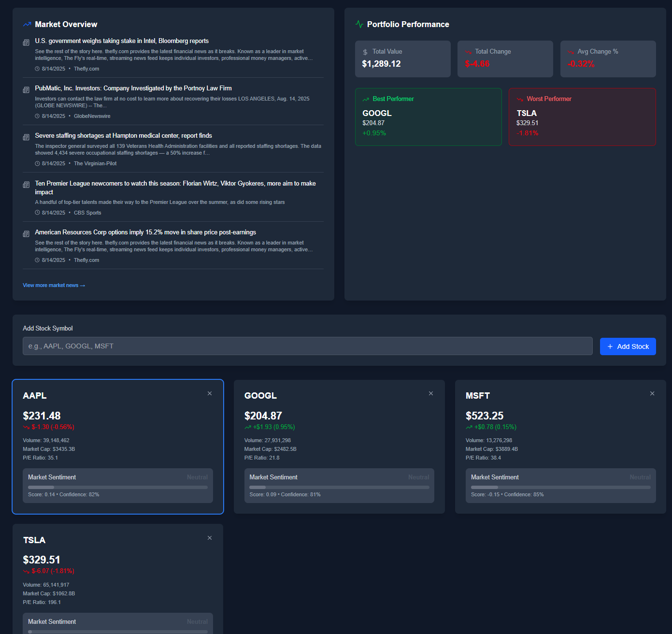Image resolution: width=672 pixels, height=634 pixels.
Task: Click the red downtrend arrow in Worst Performer card
Action: 520,99
